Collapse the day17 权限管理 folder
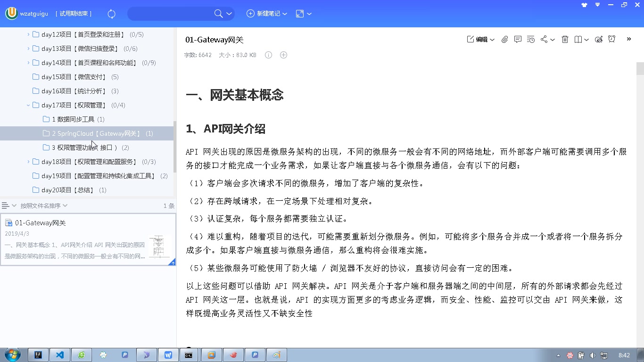The width and height of the screenshot is (644, 362). point(28,105)
